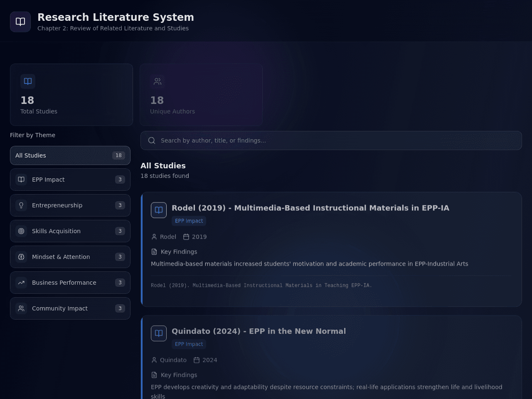Filter studies by EPP Impact theme
532x399 pixels.
pyautogui.click(x=70, y=180)
